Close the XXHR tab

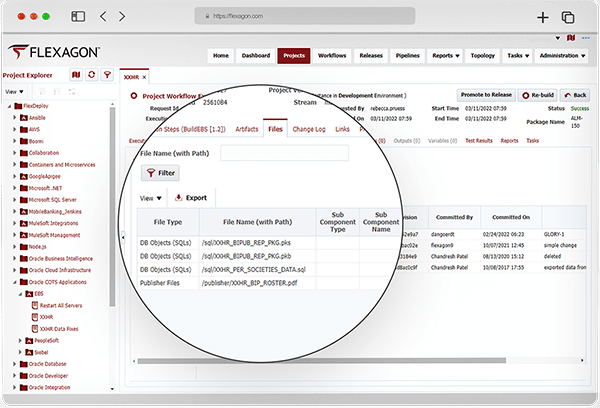144,77
